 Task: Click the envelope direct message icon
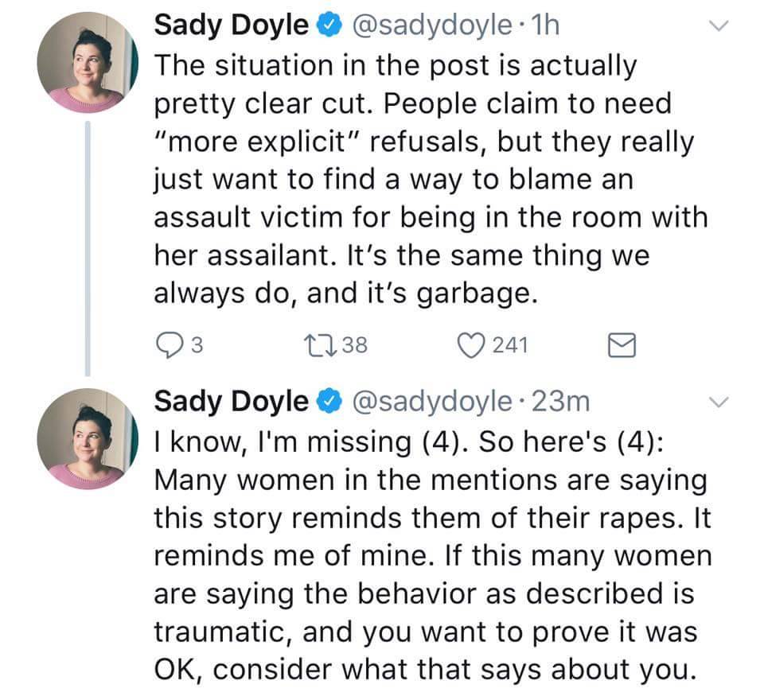pyautogui.click(x=621, y=344)
